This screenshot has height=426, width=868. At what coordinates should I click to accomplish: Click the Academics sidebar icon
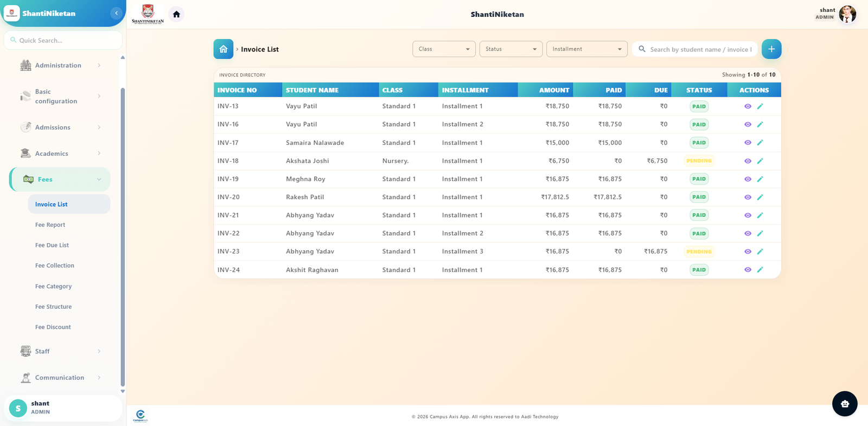point(25,154)
